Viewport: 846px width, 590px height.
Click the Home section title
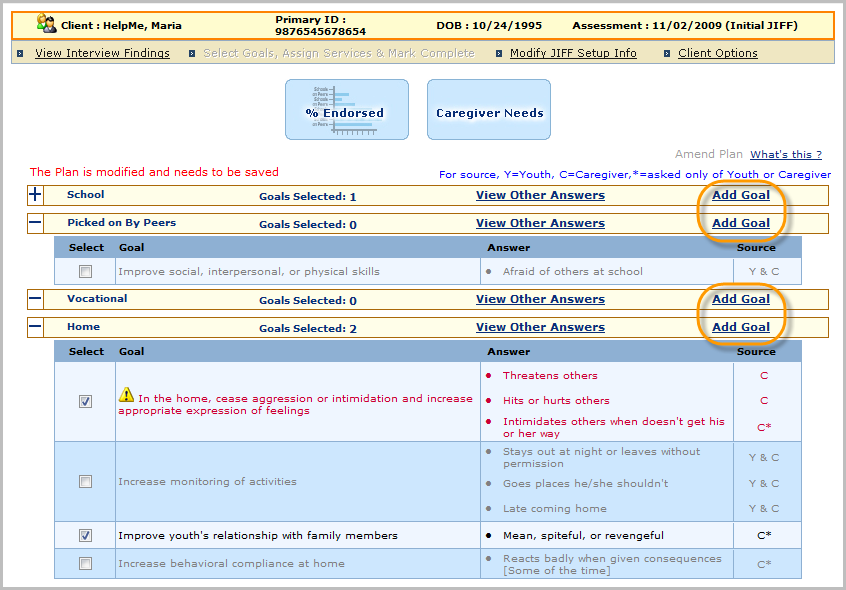pyautogui.click(x=83, y=327)
